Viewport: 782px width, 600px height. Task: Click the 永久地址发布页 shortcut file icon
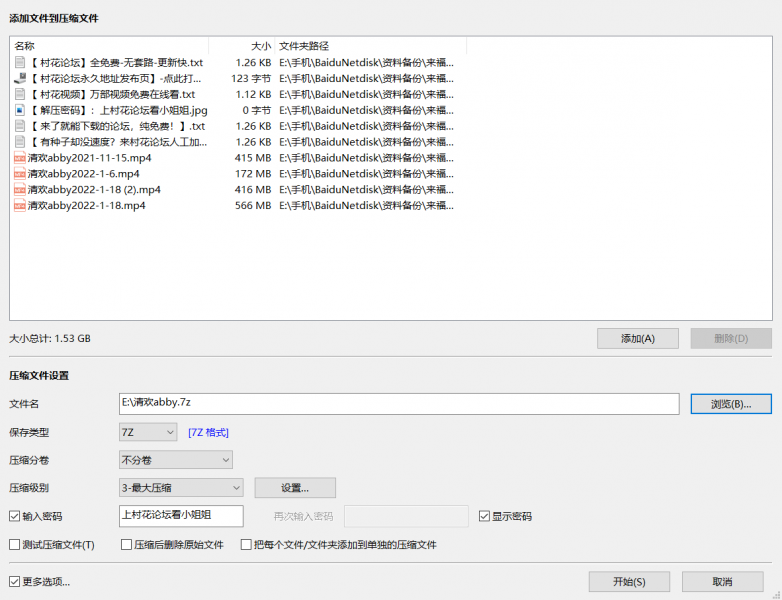tap(20, 78)
